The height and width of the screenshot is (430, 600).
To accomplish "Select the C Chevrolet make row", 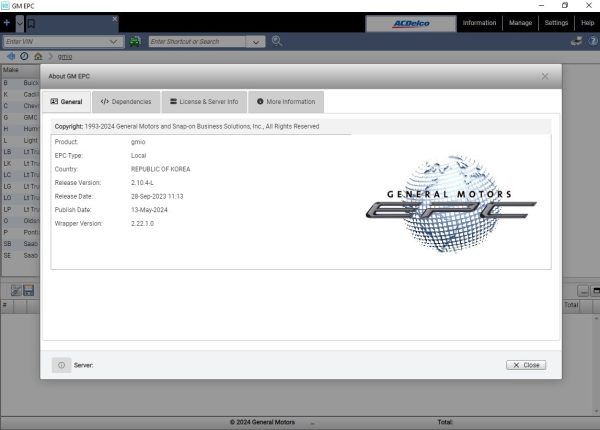I will (x=21, y=106).
